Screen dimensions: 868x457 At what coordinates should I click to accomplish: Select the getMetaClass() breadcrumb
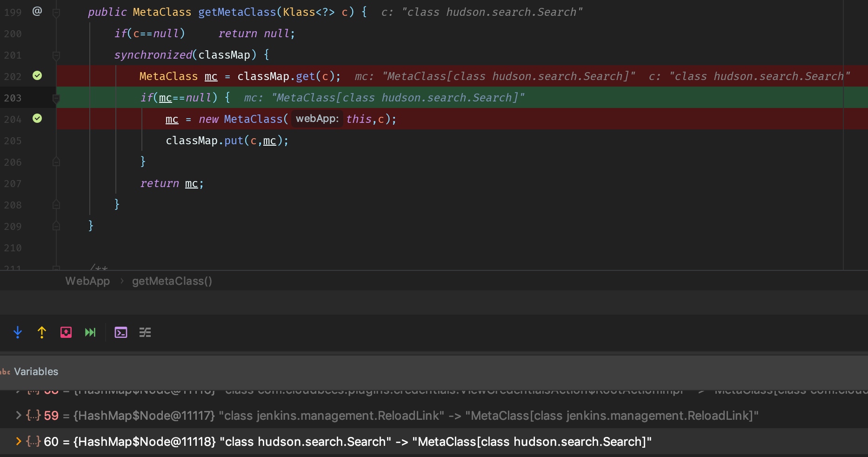[172, 281]
